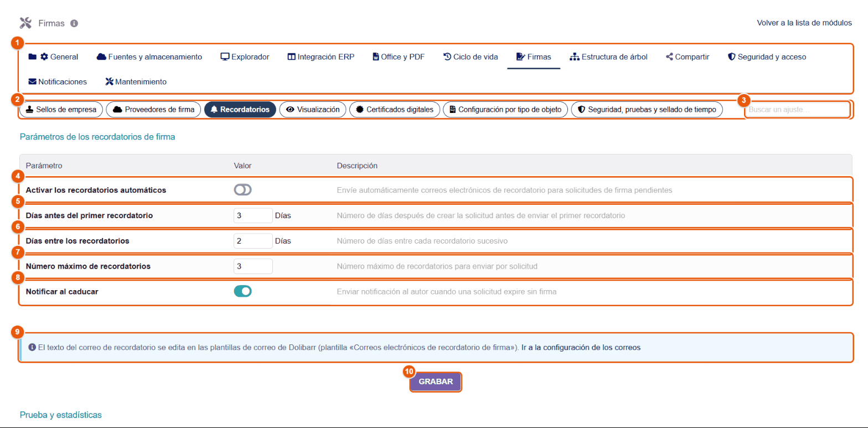Open Proveedores de firma section

pyautogui.click(x=153, y=110)
